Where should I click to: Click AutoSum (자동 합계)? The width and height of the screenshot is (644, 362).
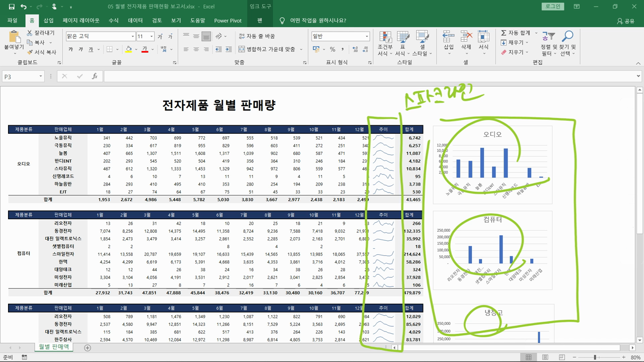pos(515,33)
